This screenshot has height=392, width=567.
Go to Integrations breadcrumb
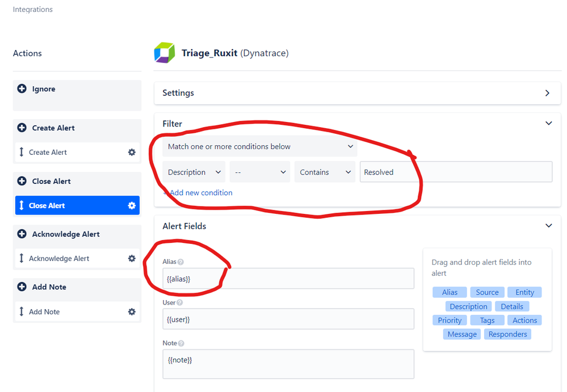coord(33,10)
